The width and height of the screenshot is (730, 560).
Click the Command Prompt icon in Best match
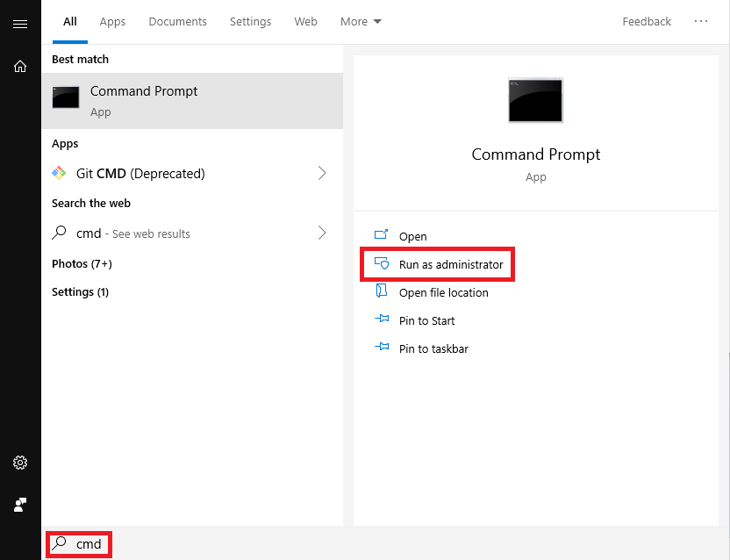[66, 97]
